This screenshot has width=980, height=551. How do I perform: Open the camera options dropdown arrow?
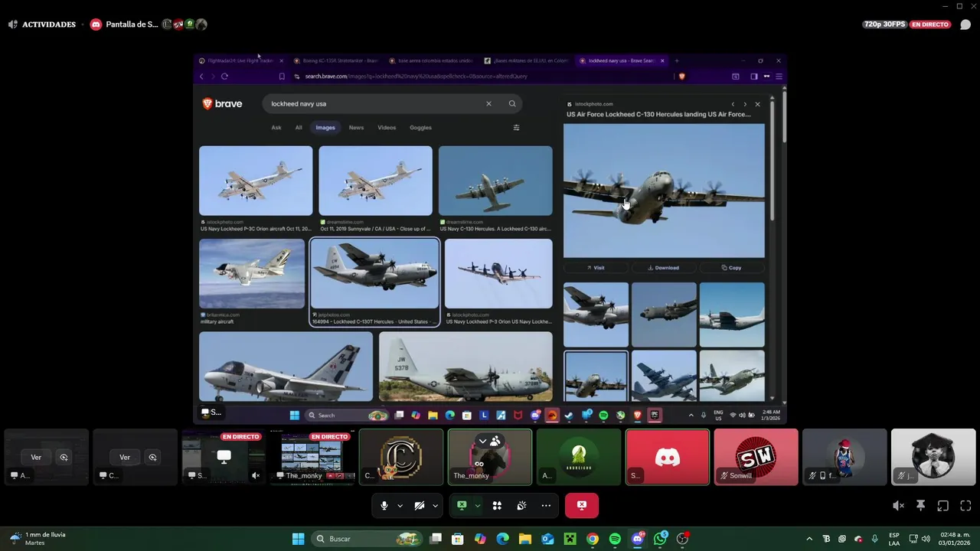pos(435,506)
